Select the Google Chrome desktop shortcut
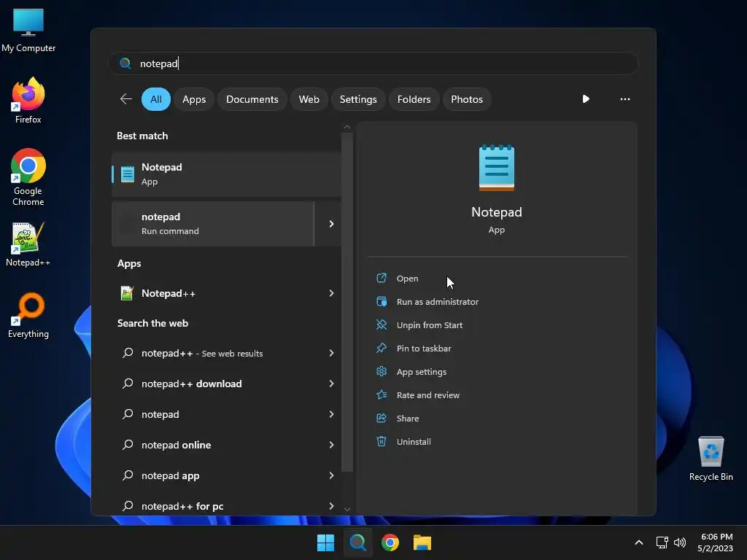This screenshot has width=747, height=560. coord(28,177)
